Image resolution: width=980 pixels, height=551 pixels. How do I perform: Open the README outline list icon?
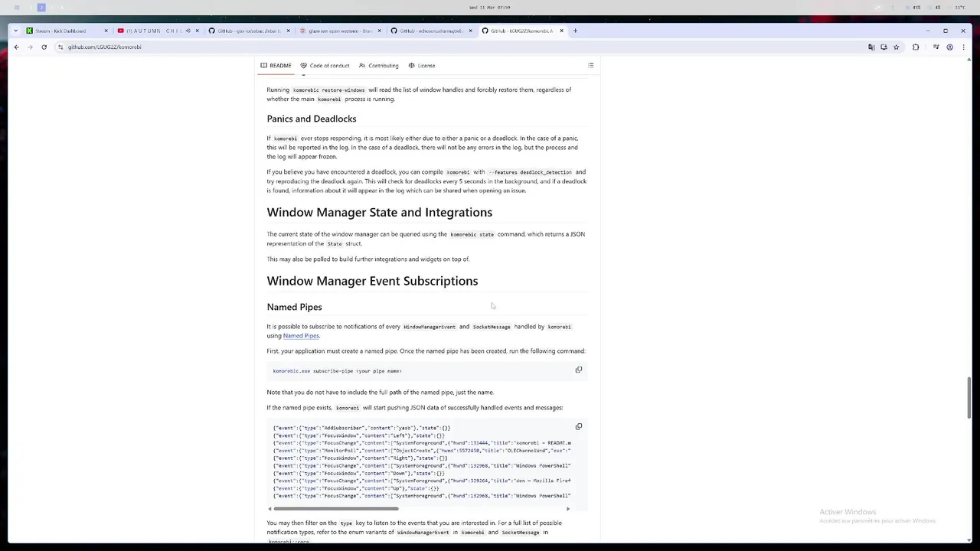click(590, 66)
